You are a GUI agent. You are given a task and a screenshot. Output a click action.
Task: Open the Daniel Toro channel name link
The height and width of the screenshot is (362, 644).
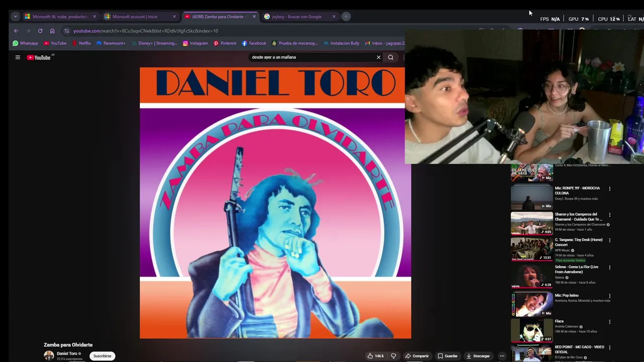(x=67, y=353)
